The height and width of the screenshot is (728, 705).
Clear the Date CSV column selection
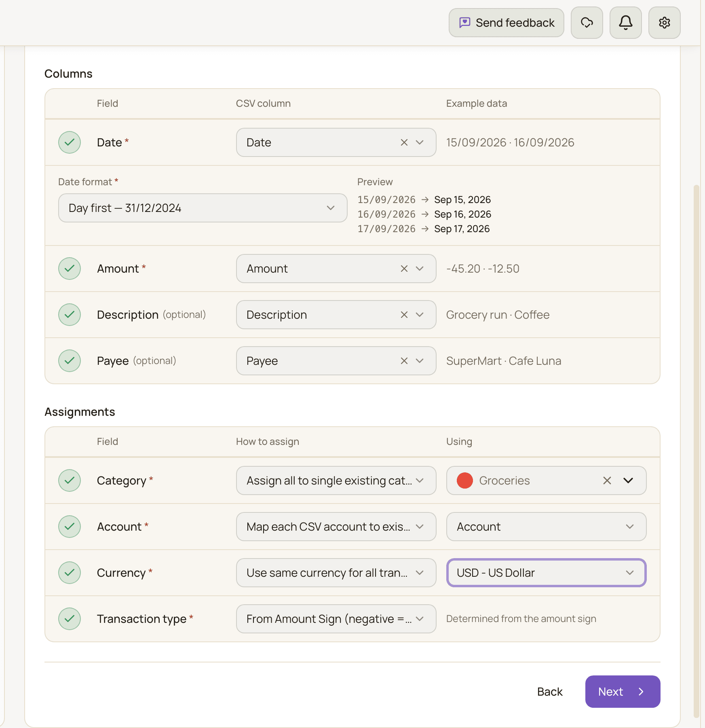pos(404,142)
